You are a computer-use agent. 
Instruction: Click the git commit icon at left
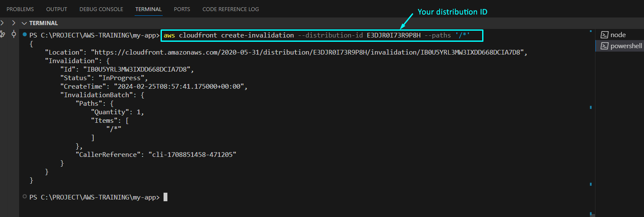coord(13,34)
